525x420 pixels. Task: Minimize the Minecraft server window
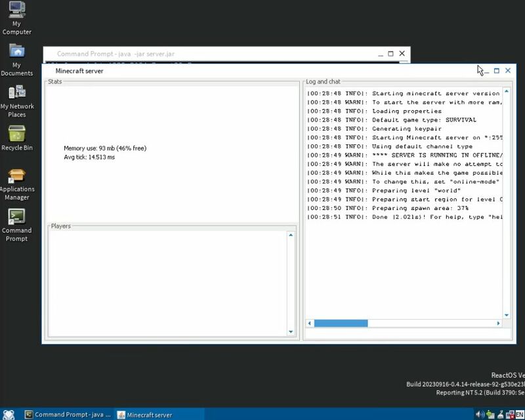tap(486, 71)
